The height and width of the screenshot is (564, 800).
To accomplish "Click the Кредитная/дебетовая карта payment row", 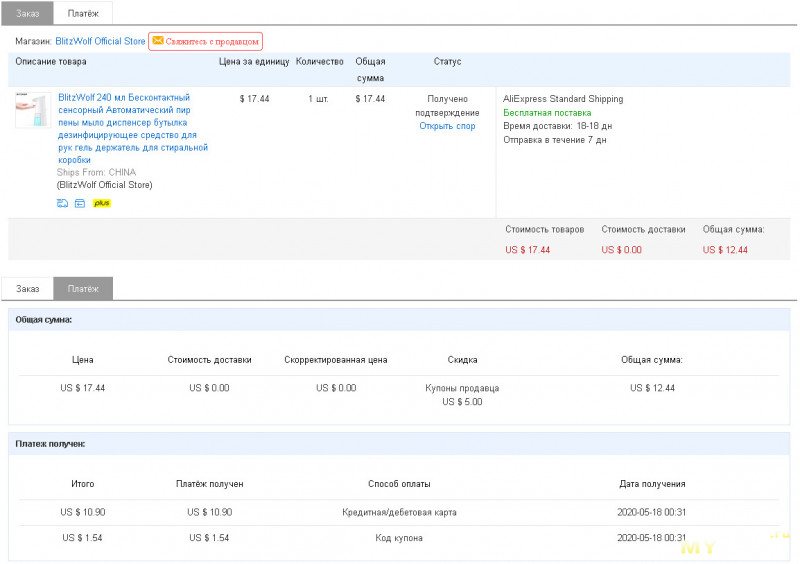I will [399, 512].
